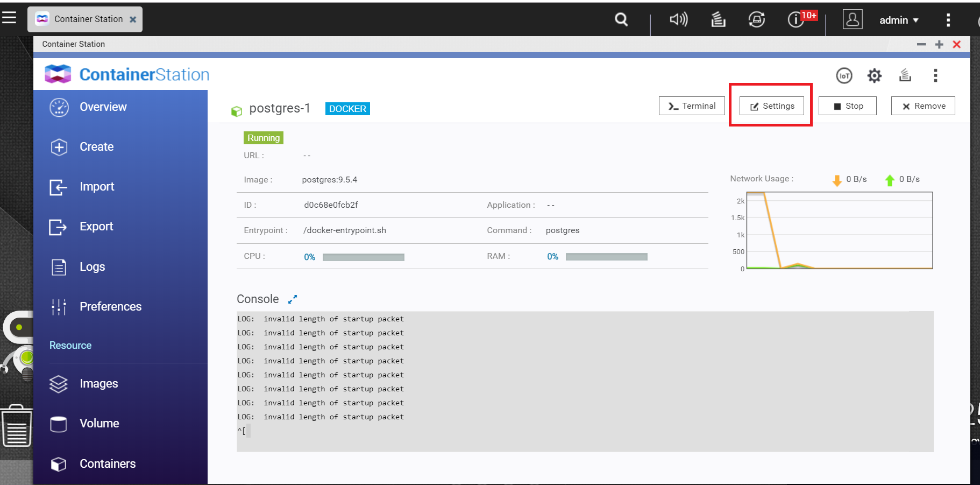Open external devices icon in top bar
Viewport: 980px width, 485px height.
tap(757, 19)
